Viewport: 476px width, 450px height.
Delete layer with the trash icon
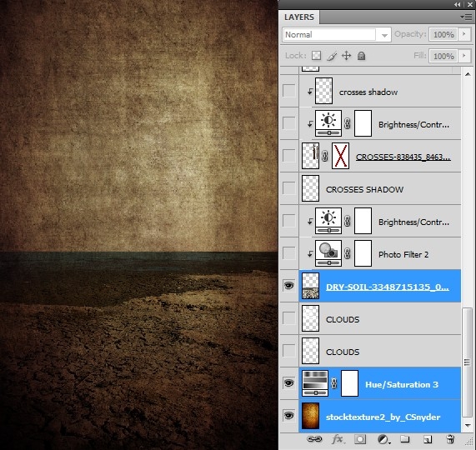click(x=450, y=439)
